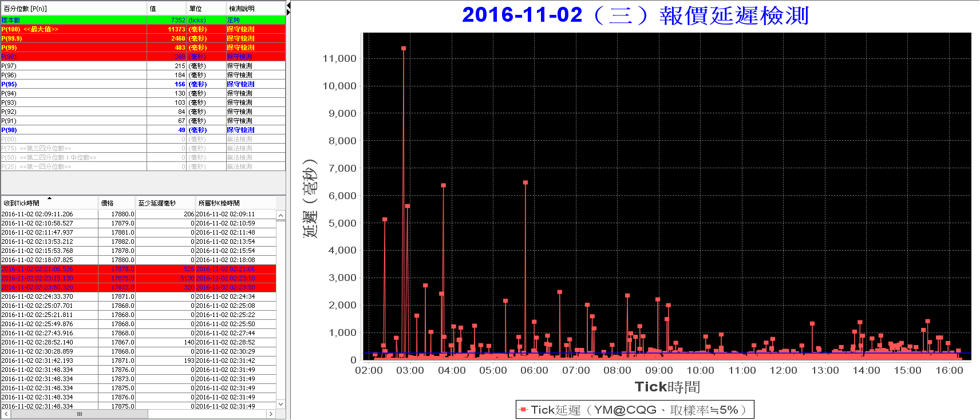The image size is (980, 420).
Task: Click the 延遲（毫秒）y-axis label
Action: (x=310, y=198)
